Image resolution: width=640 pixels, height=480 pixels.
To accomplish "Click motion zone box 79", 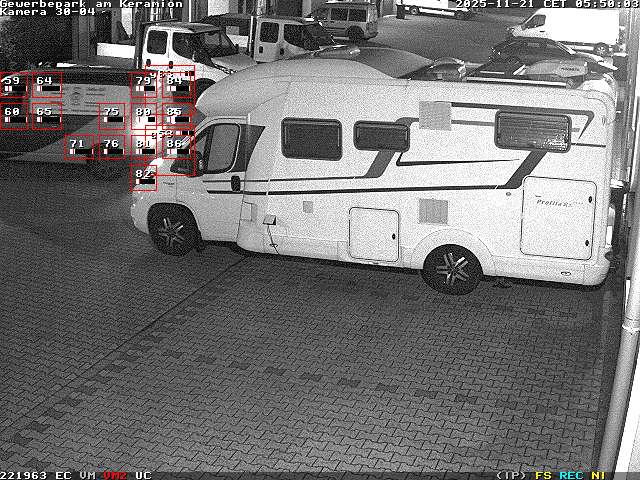I will [x=144, y=84].
